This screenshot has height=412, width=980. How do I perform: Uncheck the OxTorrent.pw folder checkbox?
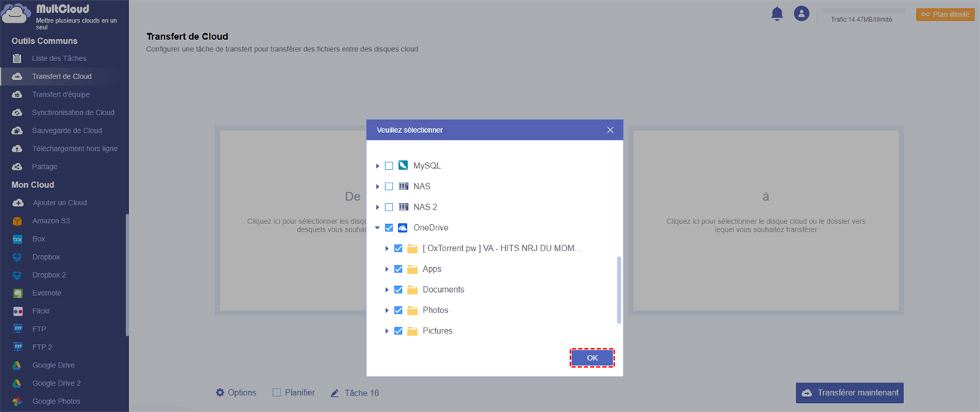click(x=398, y=248)
